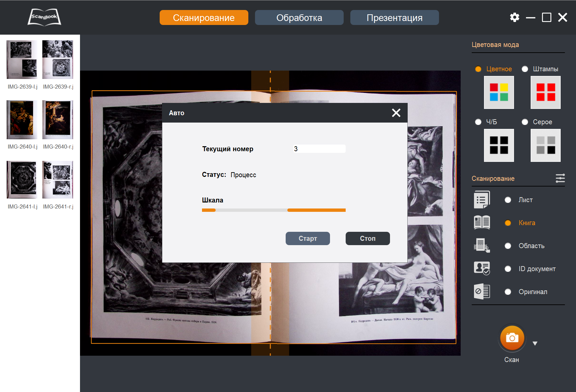This screenshot has height=392, width=576.
Task: Open thumbnail IMG-2639-r.j
Action: tap(58, 60)
